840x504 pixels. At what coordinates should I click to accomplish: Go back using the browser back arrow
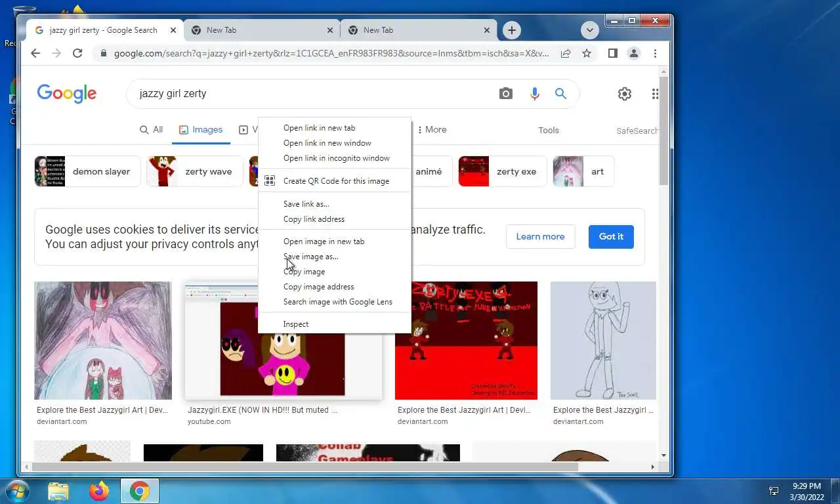click(x=35, y=53)
